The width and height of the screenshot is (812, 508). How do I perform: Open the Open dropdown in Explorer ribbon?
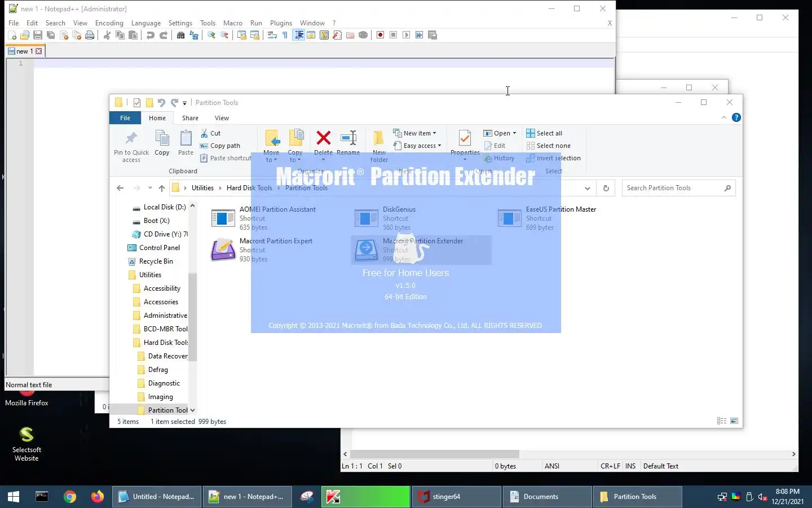pyautogui.click(x=500, y=133)
